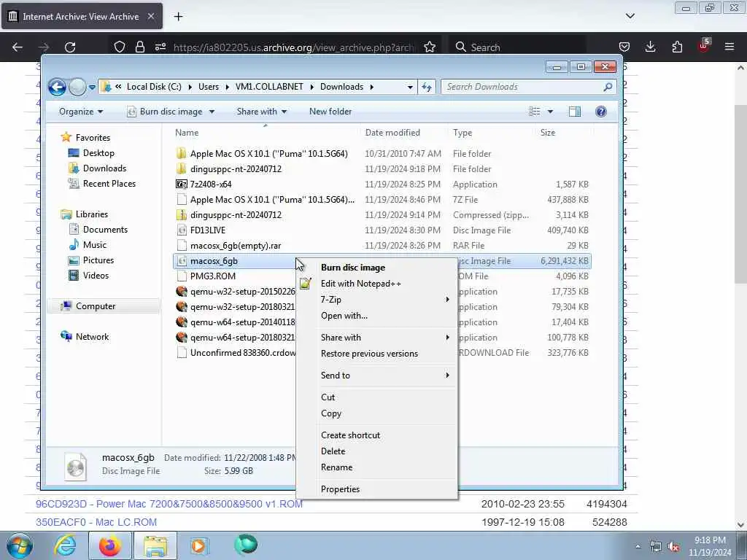Choose Copy in context menu
747x560 pixels.
[x=331, y=413]
